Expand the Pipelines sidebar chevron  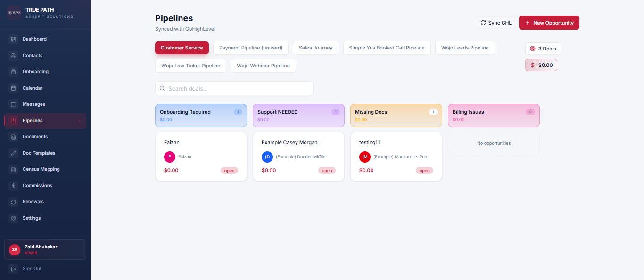(x=80, y=121)
